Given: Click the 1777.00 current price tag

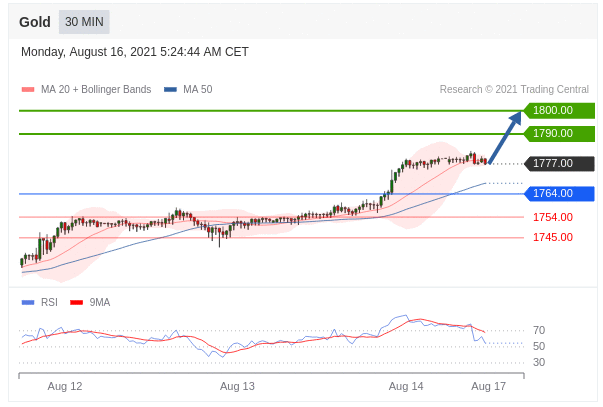Looking at the screenshot, I should pyautogui.click(x=558, y=163).
